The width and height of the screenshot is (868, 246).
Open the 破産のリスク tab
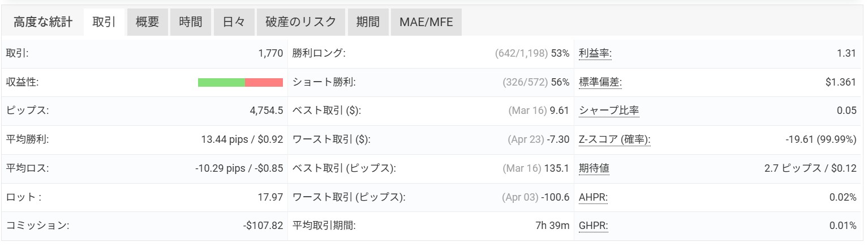[x=300, y=22]
